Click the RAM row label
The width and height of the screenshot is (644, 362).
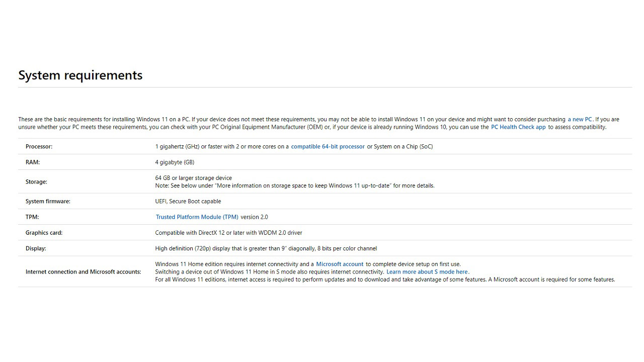33,162
